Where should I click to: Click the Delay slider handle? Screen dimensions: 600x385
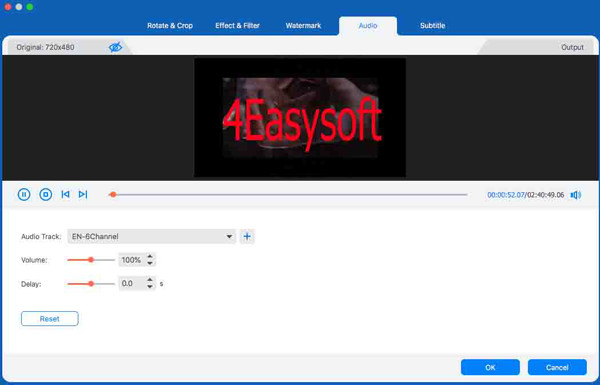(x=91, y=284)
